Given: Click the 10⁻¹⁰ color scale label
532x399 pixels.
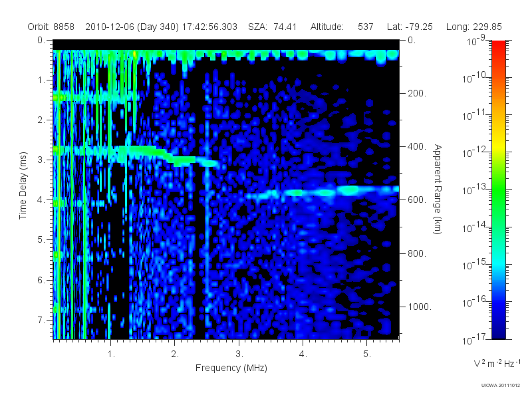Looking at the screenshot, I should point(475,77).
